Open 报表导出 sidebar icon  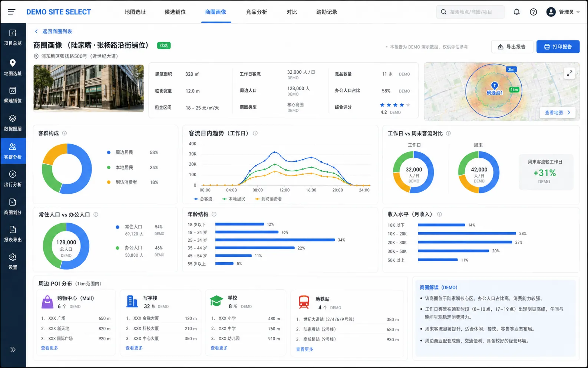pyautogui.click(x=13, y=230)
